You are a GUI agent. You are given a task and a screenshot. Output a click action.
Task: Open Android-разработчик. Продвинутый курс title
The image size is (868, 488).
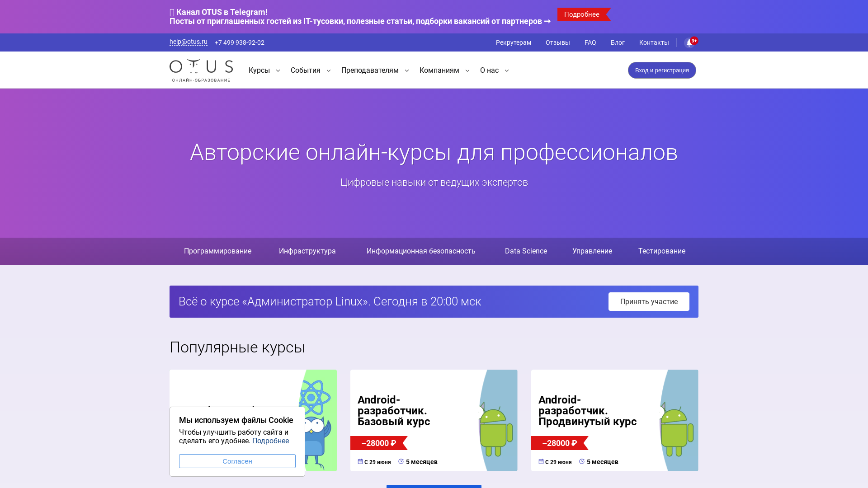pos(587,411)
